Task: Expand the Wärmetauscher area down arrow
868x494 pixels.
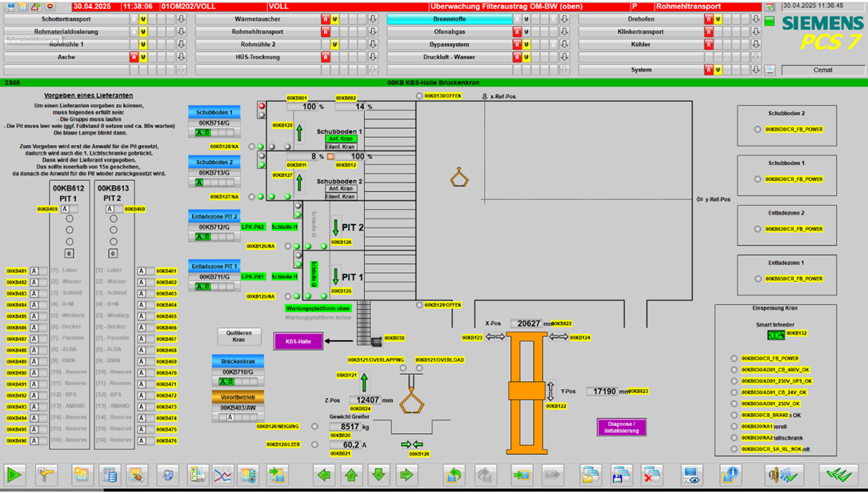Action: point(373,19)
